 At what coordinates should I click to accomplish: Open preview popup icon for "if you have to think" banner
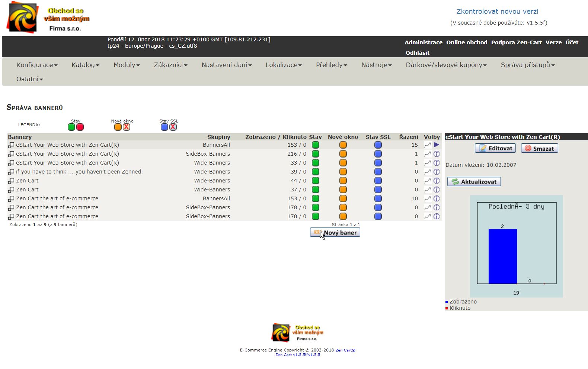11,172
